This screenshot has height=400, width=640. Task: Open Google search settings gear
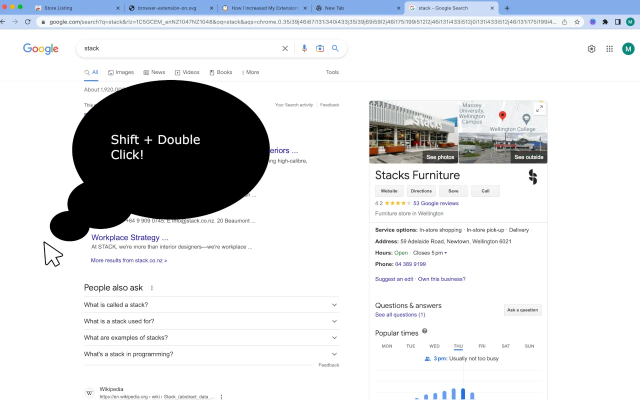[x=591, y=48]
